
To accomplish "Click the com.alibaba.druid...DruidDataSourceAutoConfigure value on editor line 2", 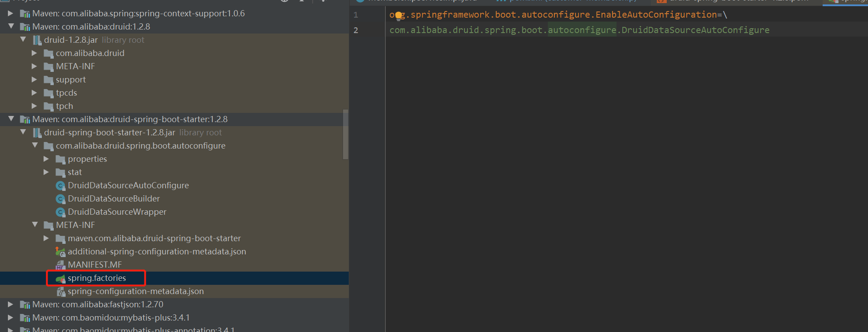I will tap(580, 30).
